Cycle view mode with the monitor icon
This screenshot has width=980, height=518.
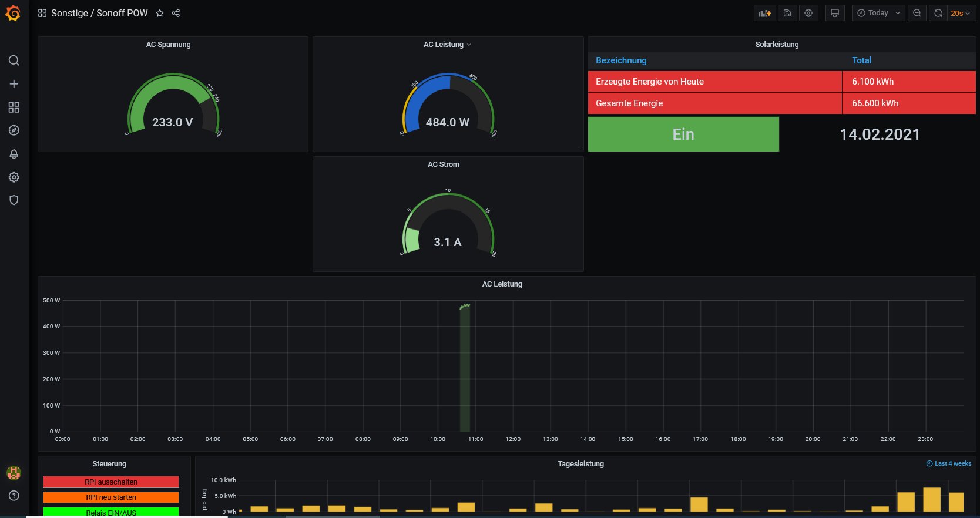pos(834,13)
